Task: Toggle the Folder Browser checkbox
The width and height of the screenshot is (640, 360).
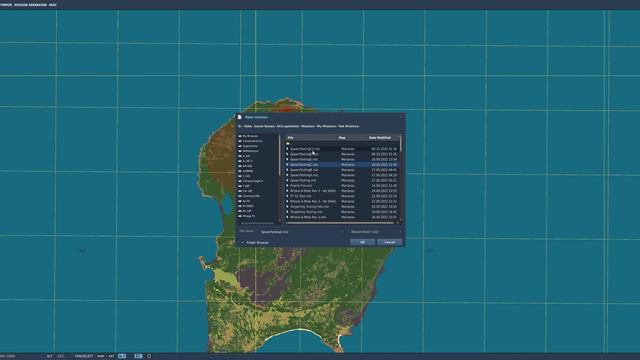Action: (x=243, y=242)
